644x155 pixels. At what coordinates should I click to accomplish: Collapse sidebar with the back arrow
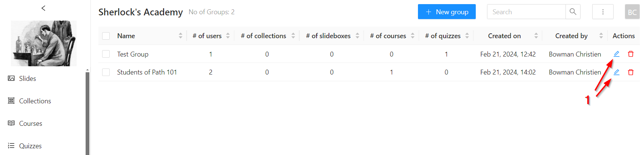click(x=44, y=8)
